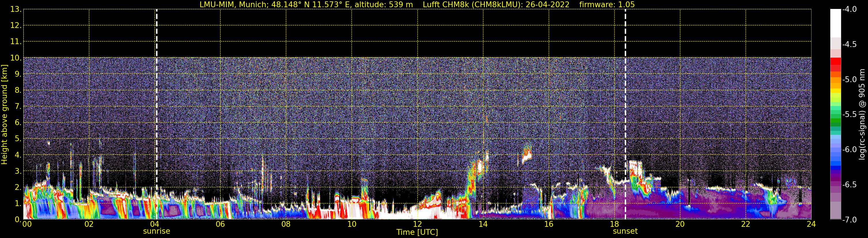Click the '-5.5' colorbar tick label
This screenshot has height=238, width=868.
[850, 115]
